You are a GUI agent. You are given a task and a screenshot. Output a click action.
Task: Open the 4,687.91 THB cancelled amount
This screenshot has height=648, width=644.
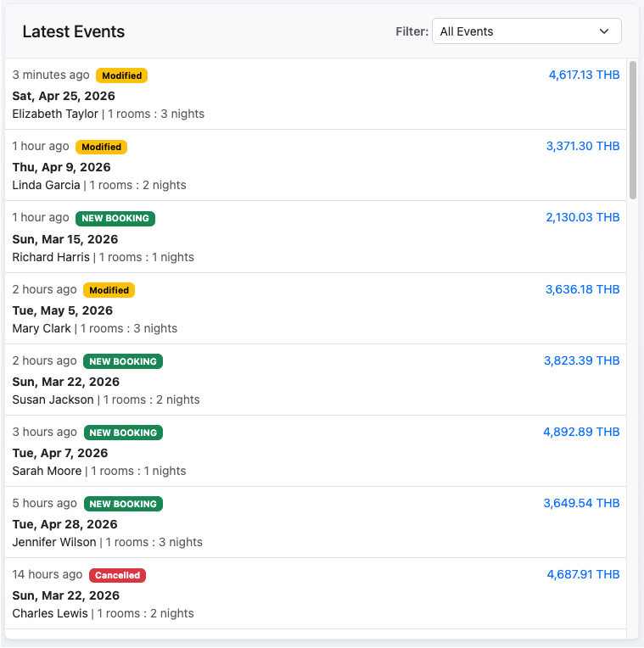583,574
